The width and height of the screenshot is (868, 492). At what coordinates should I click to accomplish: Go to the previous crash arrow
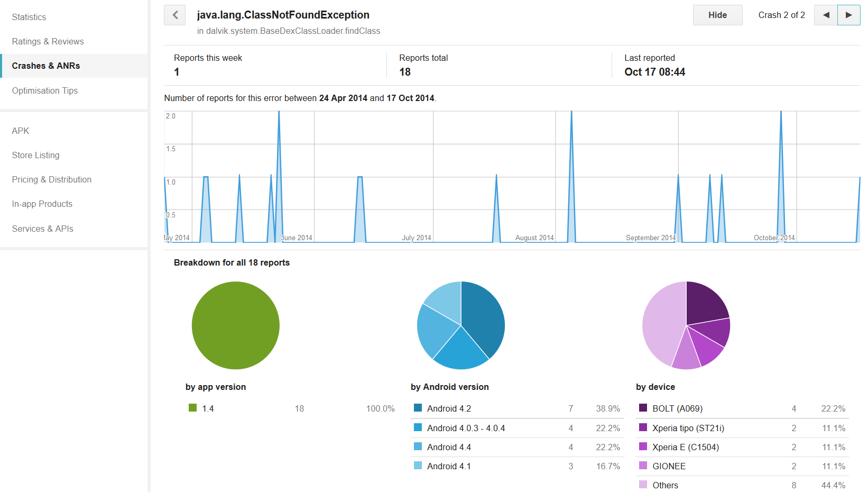pyautogui.click(x=826, y=15)
